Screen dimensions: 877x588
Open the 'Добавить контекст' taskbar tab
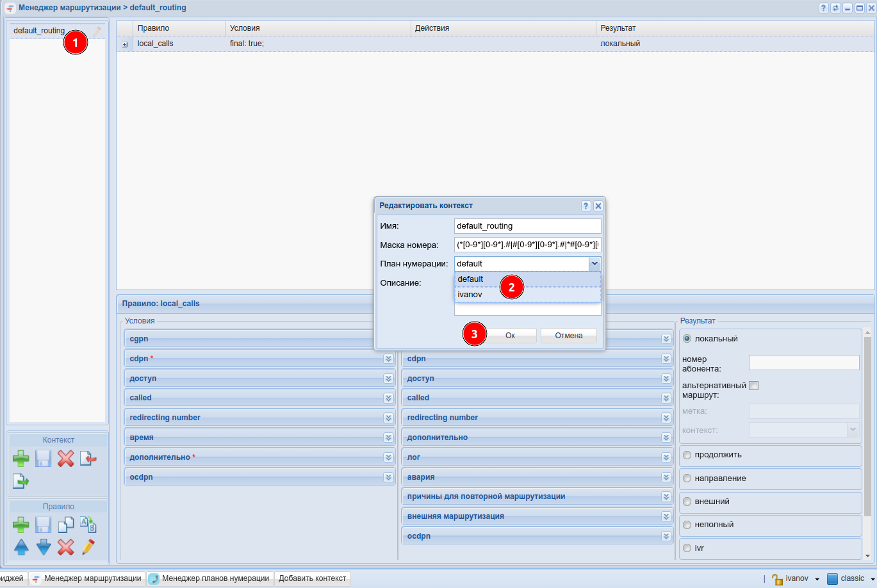point(312,578)
